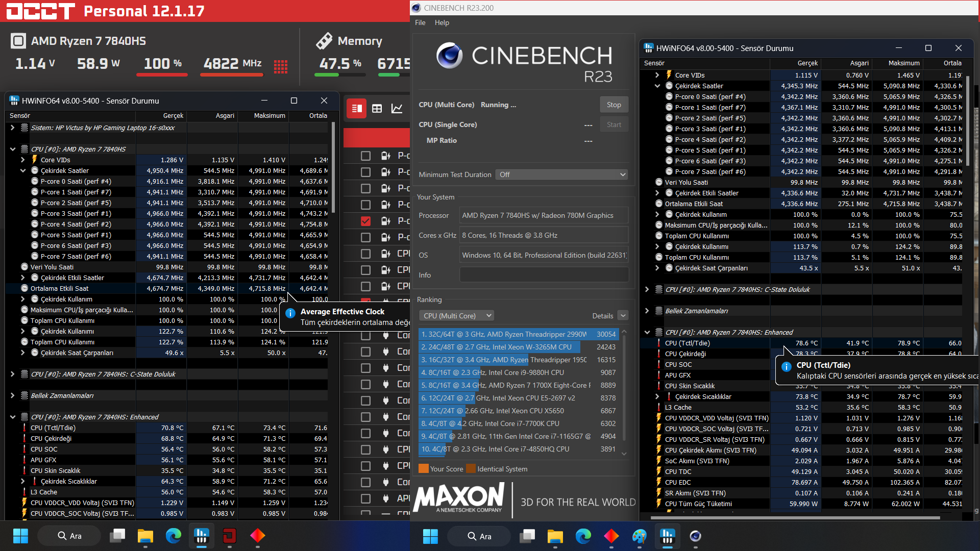980x551 pixels.
Task: Uncheck the checked P-core sensor in OCCT list
Action: [x=365, y=221]
